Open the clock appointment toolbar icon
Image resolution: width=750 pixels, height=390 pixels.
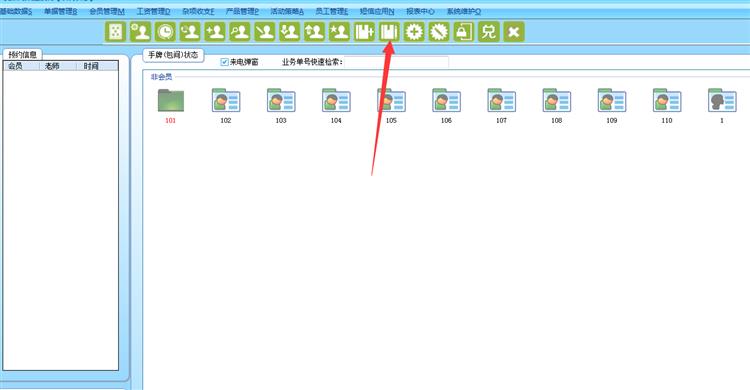[165, 32]
